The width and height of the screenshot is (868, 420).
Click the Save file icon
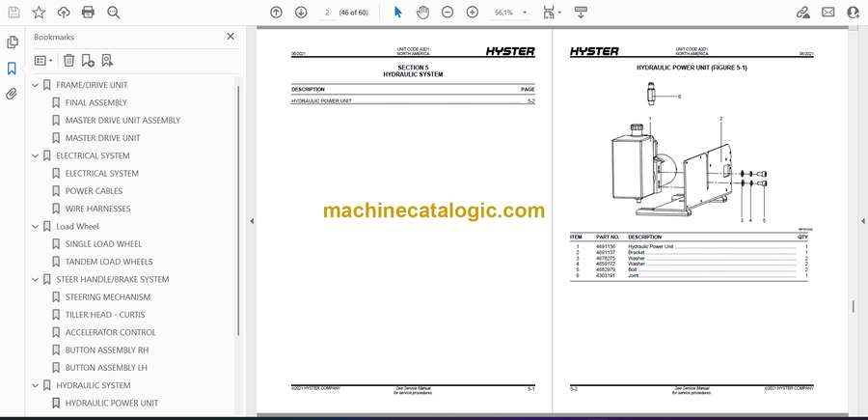click(x=14, y=13)
